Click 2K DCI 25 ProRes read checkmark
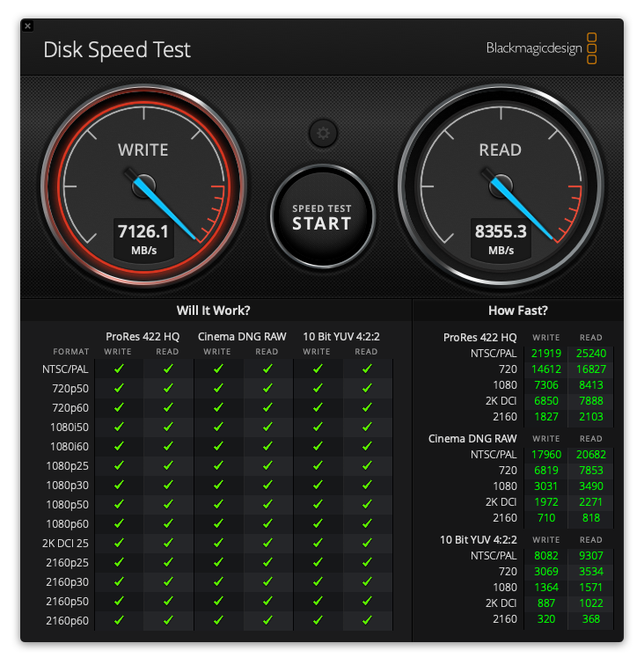 168,543
